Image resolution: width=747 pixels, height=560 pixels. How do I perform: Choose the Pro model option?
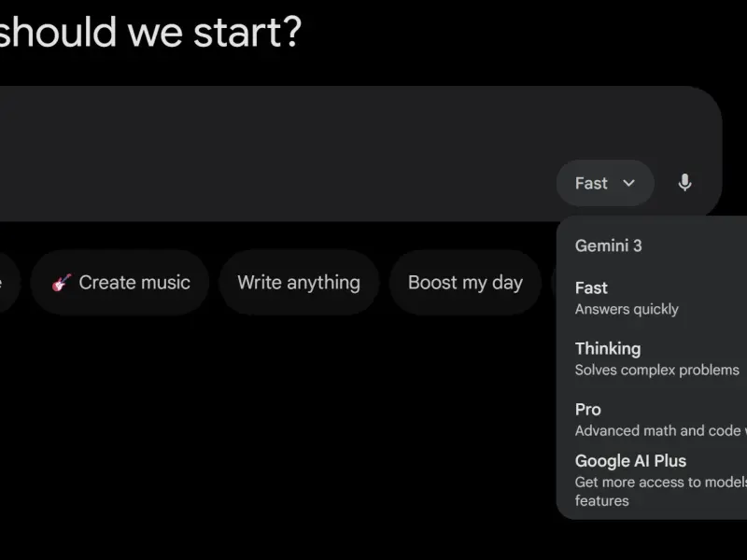pos(652,419)
